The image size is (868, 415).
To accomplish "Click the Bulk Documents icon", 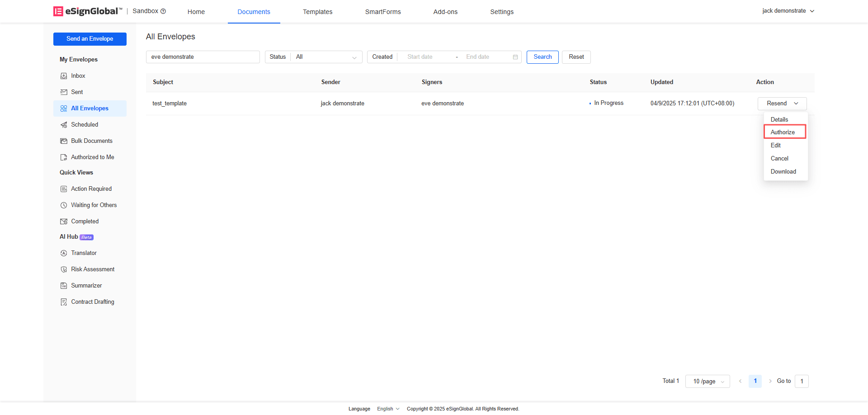I will (64, 141).
